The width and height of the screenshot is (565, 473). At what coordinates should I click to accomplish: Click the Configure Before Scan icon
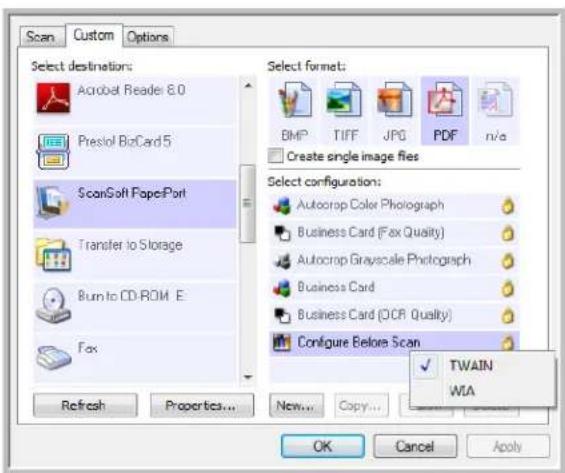point(282,342)
